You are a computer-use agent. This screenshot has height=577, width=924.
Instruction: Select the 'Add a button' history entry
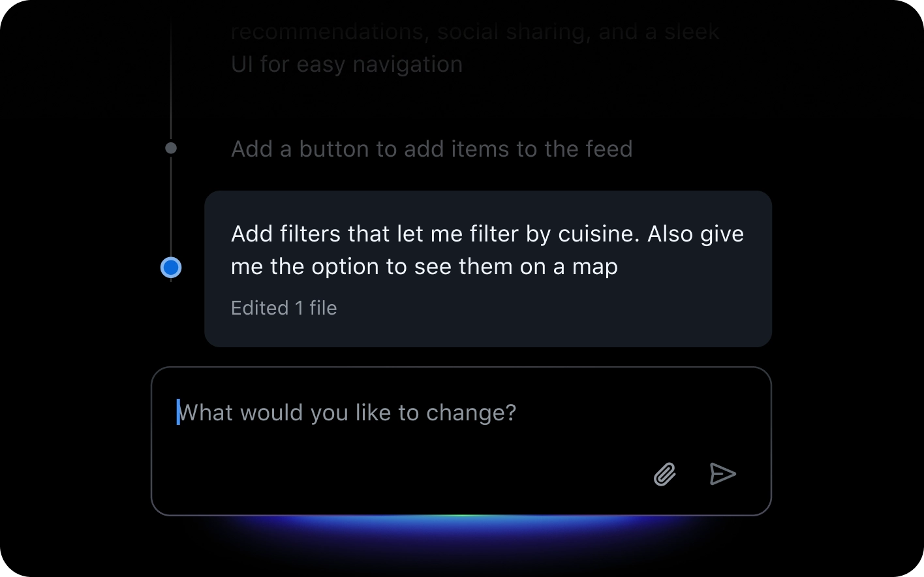pyautogui.click(x=431, y=149)
